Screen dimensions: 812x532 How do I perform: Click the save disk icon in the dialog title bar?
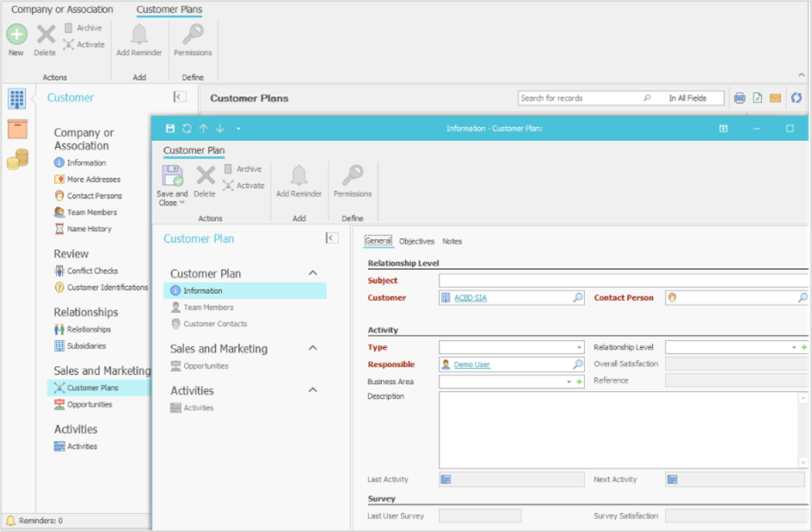pos(170,129)
